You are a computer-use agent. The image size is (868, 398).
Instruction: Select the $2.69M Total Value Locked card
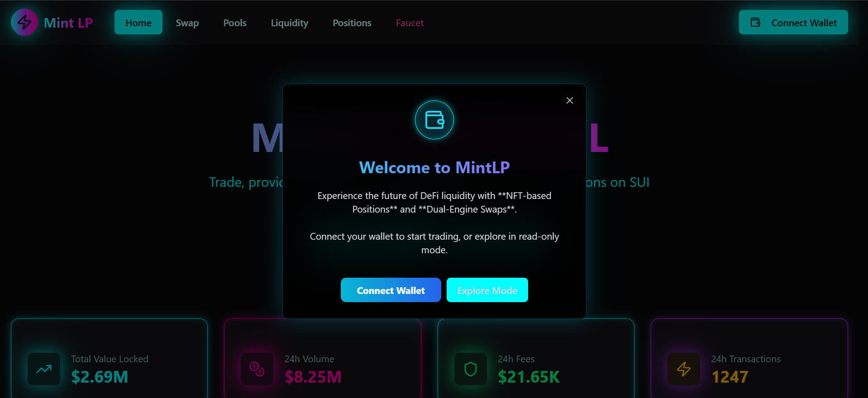109,358
